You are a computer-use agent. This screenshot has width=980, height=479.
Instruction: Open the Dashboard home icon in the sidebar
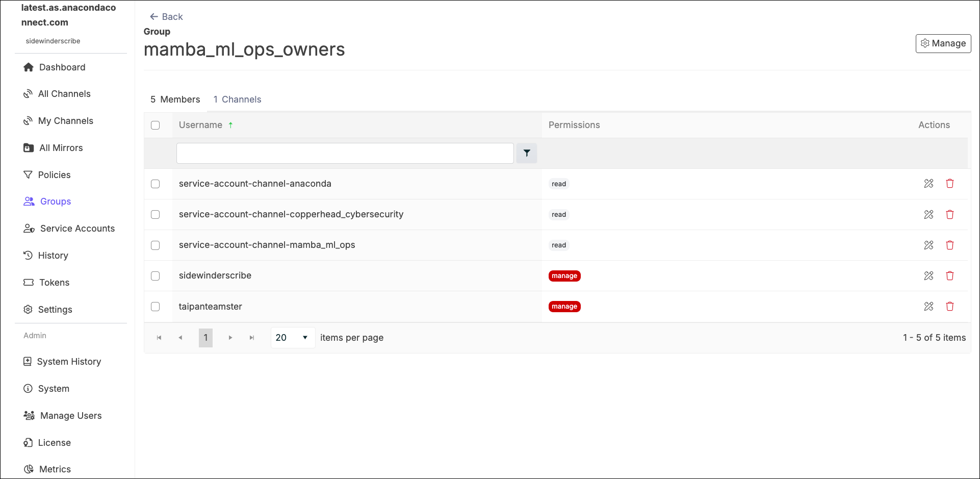pos(29,67)
